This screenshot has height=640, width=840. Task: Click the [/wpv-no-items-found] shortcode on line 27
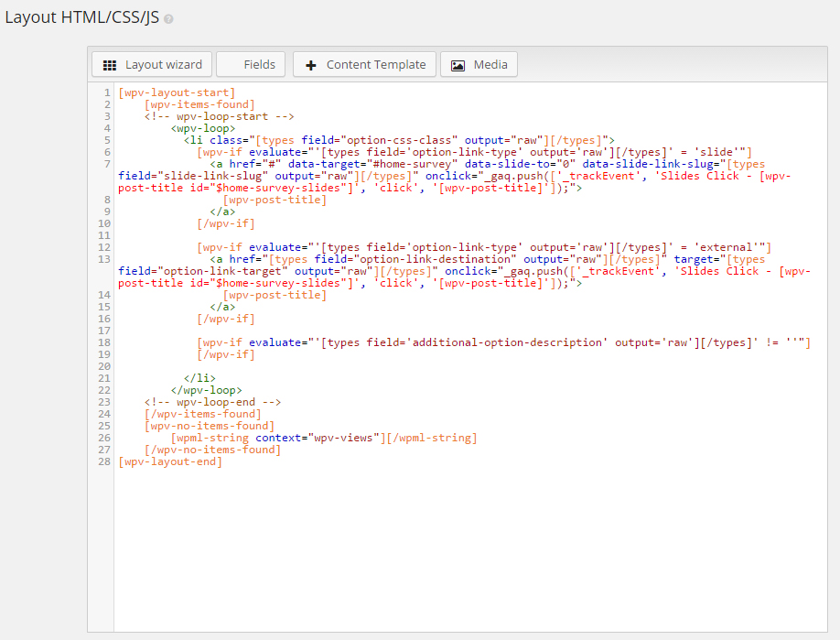(212, 450)
